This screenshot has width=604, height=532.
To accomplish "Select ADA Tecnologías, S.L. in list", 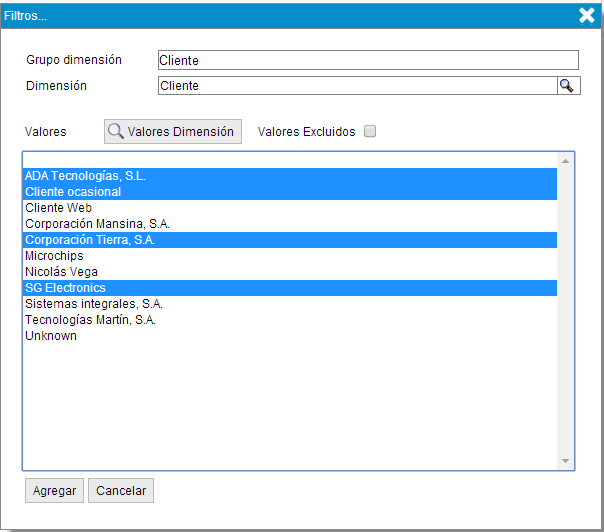I will (x=85, y=176).
